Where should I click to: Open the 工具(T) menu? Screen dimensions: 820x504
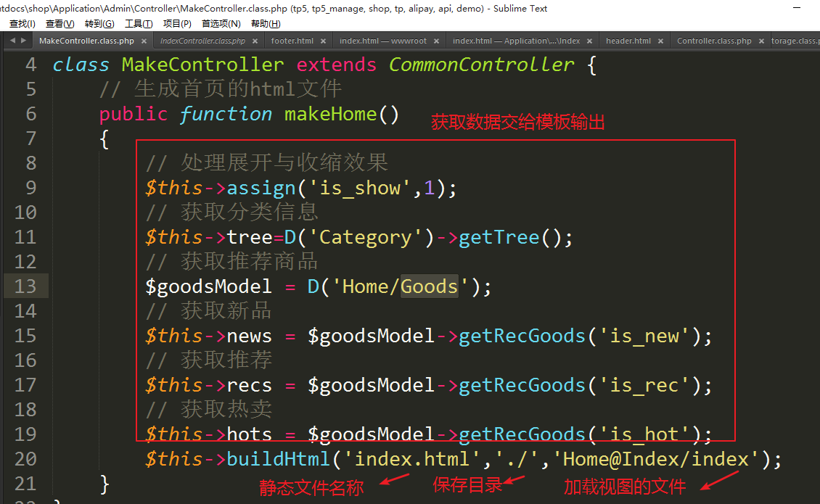point(139,24)
